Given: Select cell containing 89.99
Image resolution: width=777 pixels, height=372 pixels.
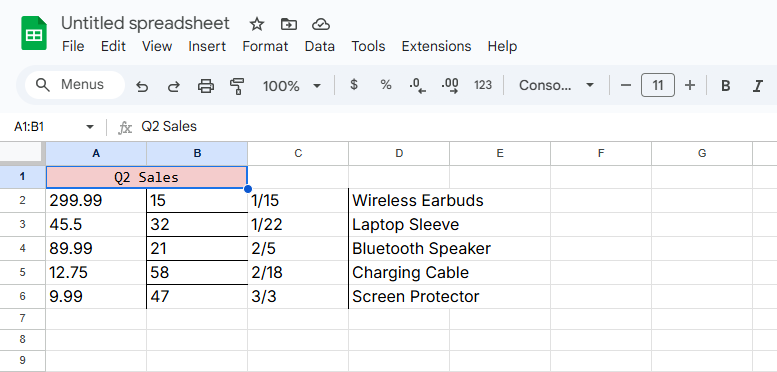Looking at the screenshot, I should coord(96,248).
